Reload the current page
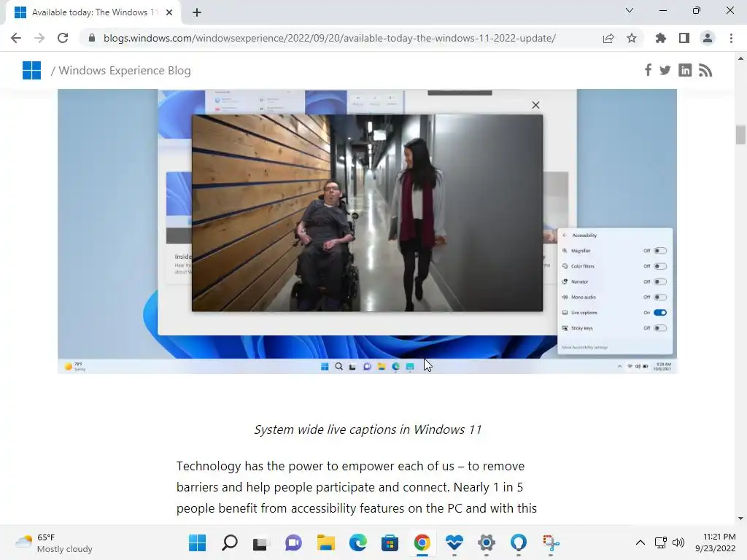Screen dimensions: 747x560 63,38
